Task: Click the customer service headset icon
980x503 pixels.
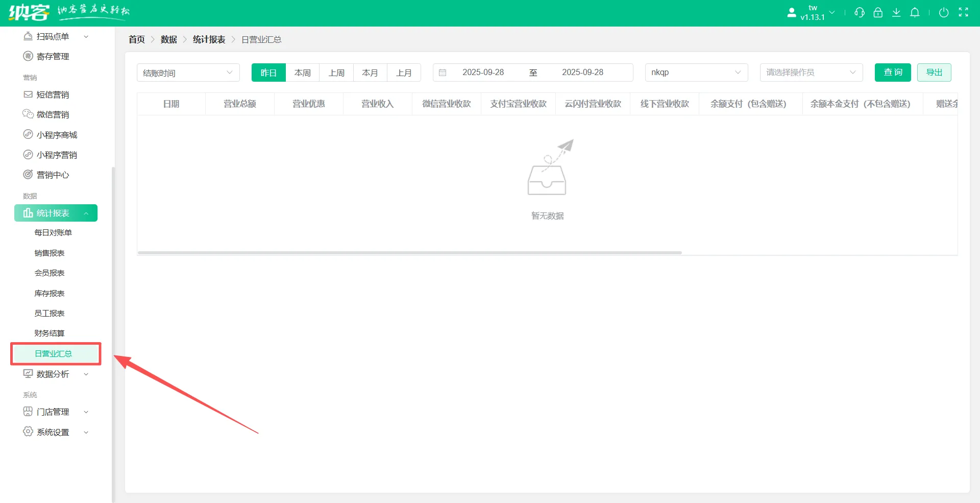Action: [860, 13]
